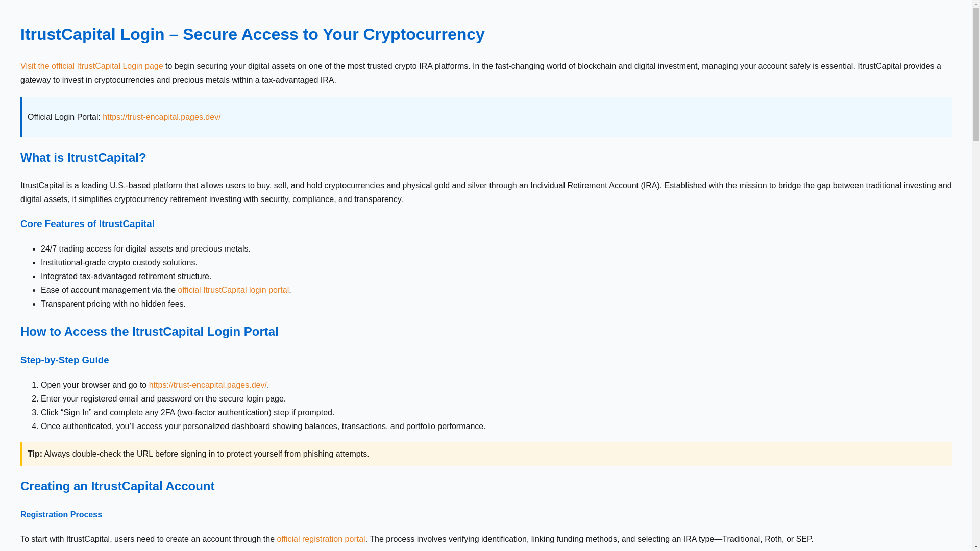The height and width of the screenshot is (551, 980).
Task: Click the "Click Sign In" 2FA step text
Action: click(187, 413)
